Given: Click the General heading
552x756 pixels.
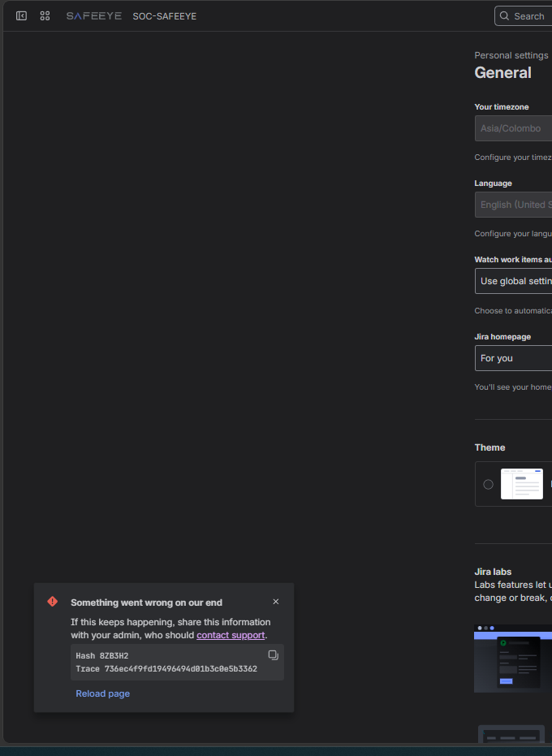Looking at the screenshot, I should click(502, 72).
